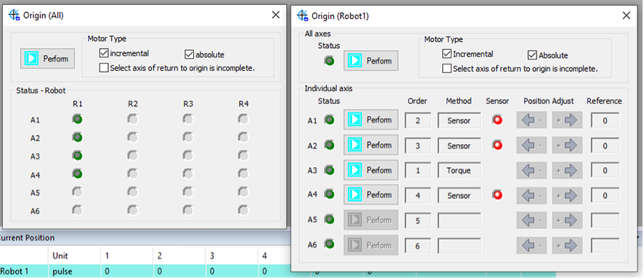Click the R1 A2 status LED in Origin (All)
The image size is (644, 280).
pyautogui.click(x=77, y=137)
